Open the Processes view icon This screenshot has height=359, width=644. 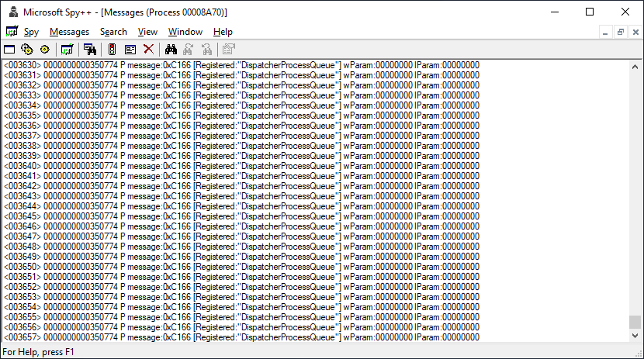pos(27,49)
